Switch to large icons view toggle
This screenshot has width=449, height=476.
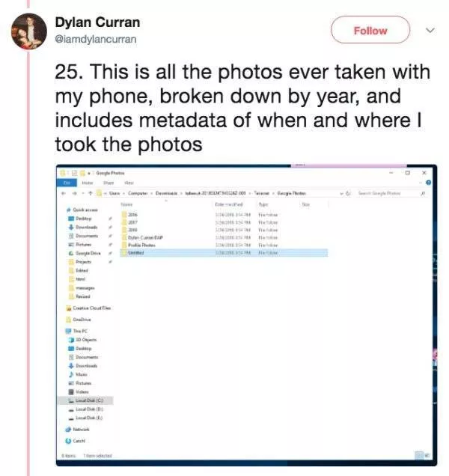[429, 454]
